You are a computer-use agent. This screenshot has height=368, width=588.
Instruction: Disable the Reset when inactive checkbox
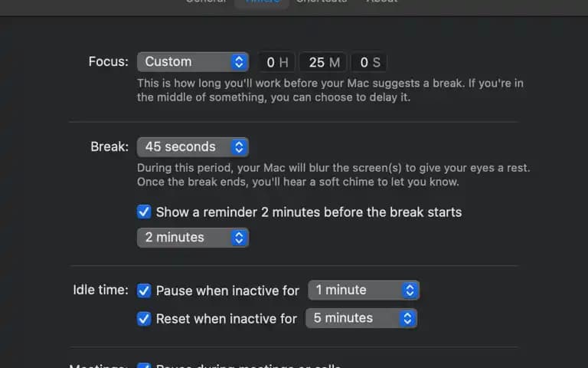click(x=144, y=319)
